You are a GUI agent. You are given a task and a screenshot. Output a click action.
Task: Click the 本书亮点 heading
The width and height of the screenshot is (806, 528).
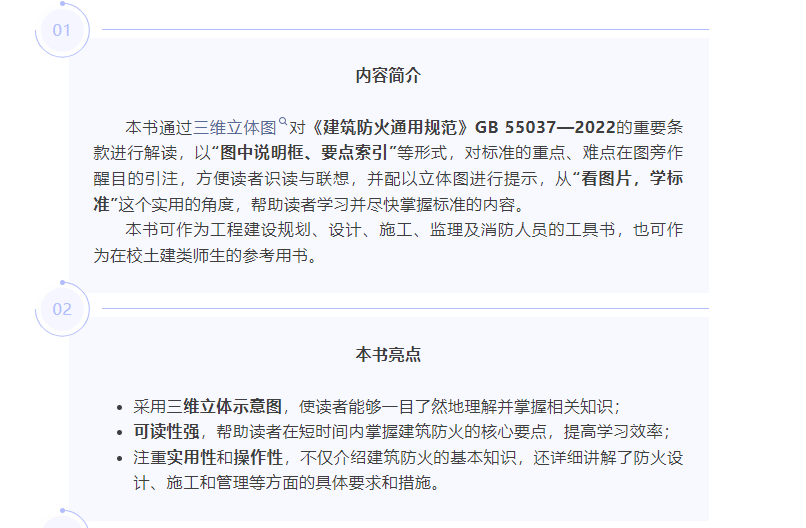coord(388,354)
